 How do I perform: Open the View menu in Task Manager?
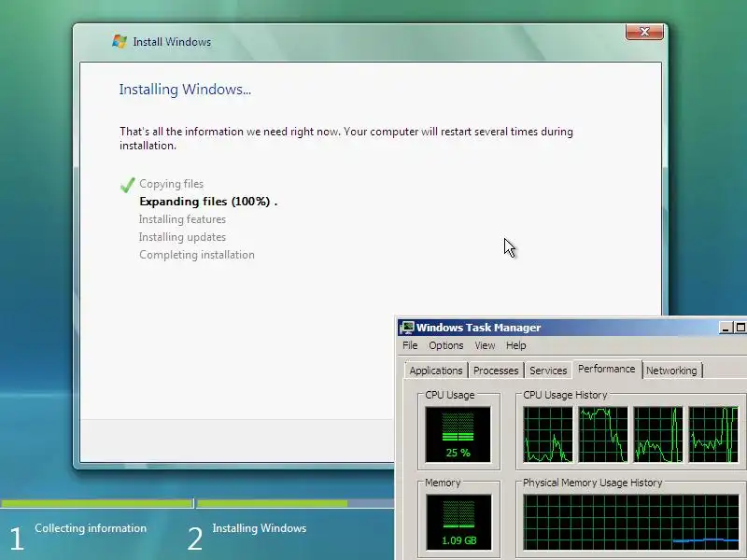pos(485,345)
